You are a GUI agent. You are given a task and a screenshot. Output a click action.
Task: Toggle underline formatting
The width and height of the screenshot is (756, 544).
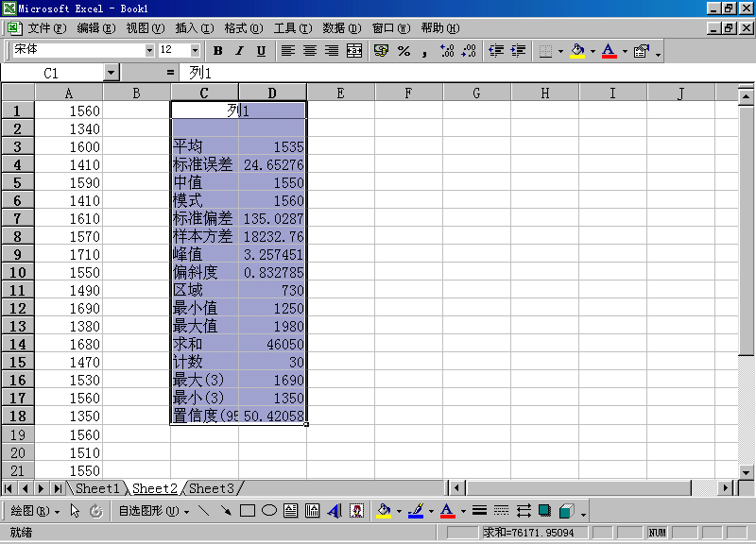coord(261,50)
